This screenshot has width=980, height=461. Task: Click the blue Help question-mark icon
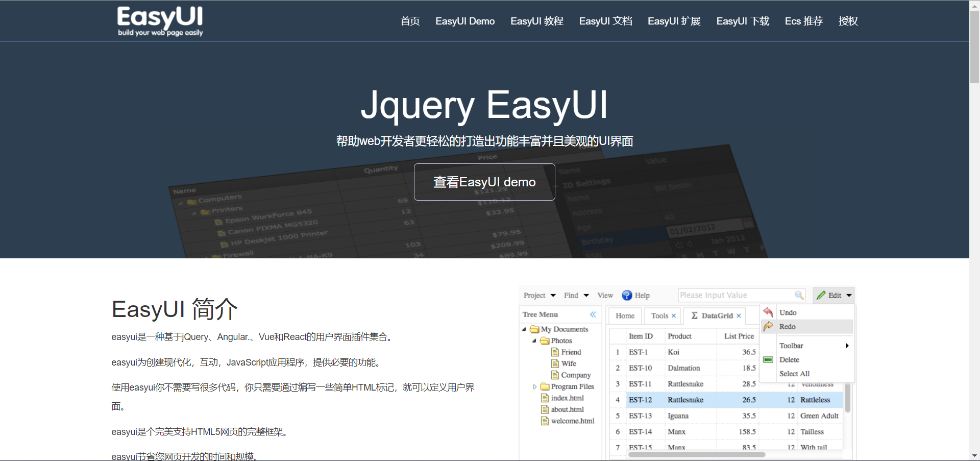(627, 295)
